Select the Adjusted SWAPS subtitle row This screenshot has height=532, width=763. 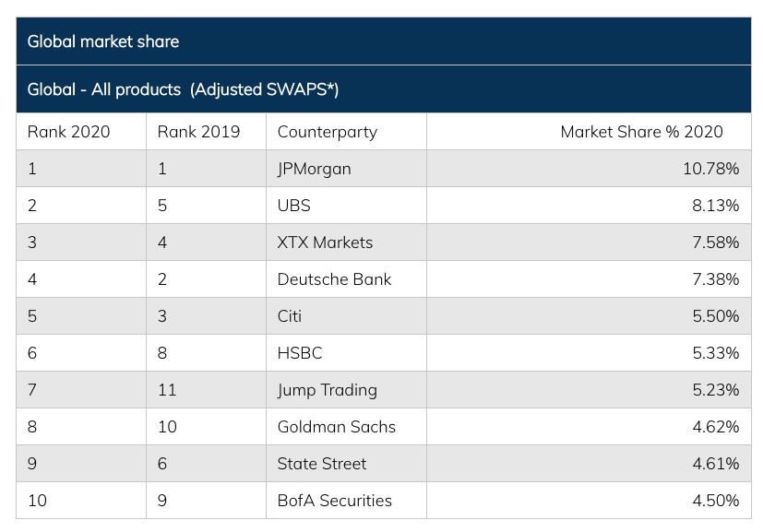pyautogui.click(x=185, y=89)
